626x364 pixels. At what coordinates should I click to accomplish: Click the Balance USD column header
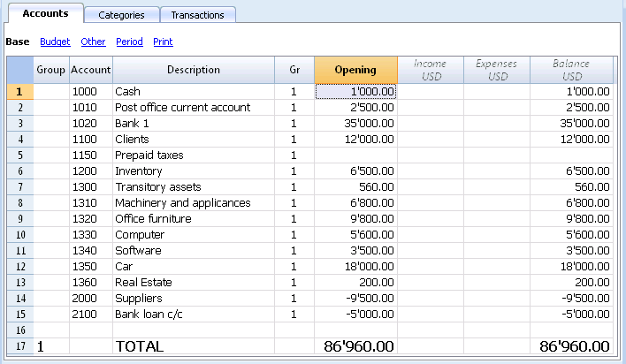point(571,70)
